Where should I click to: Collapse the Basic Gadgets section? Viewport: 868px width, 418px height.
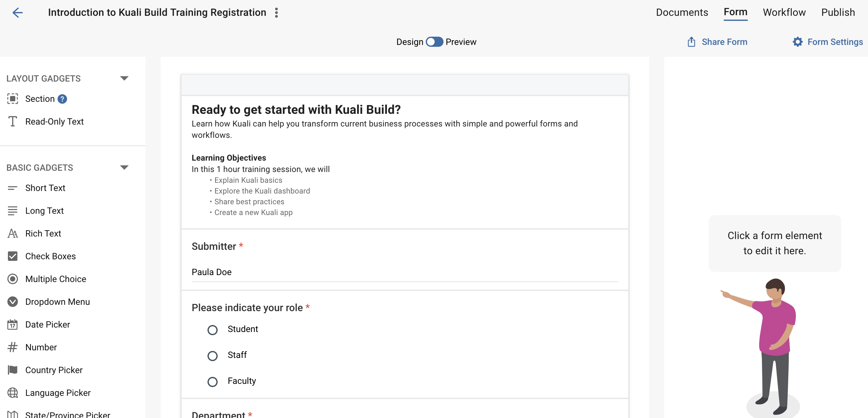(x=124, y=167)
